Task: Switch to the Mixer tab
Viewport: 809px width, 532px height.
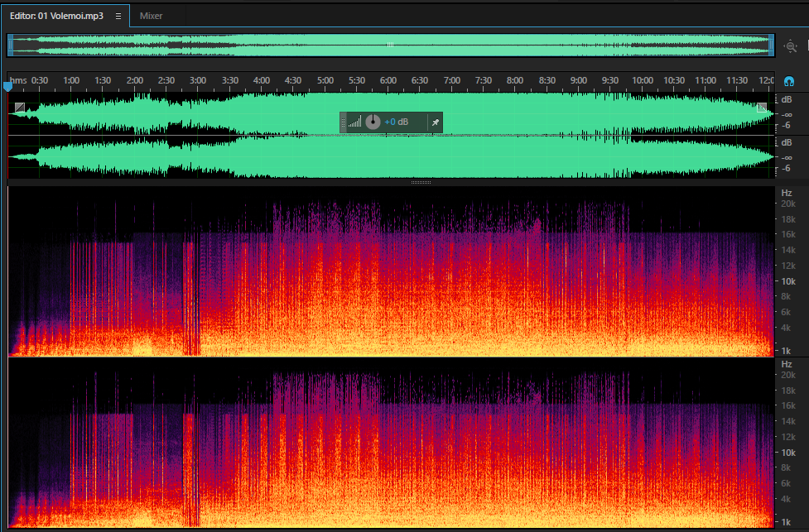Action: pos(152,16)
